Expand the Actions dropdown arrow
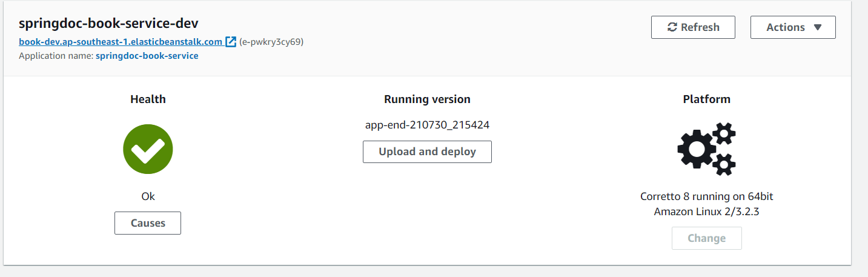The image size is (868, 277). coord(817,27)
